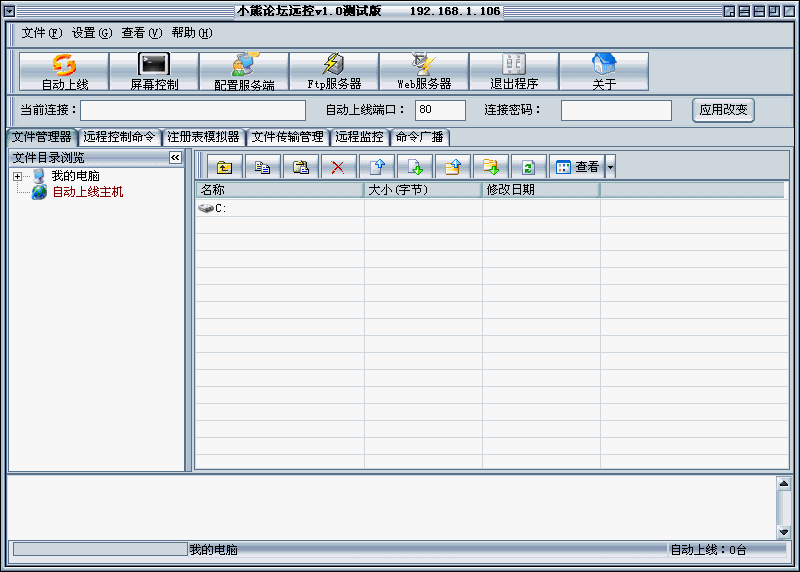Viewport: 800px width, 572px height.
Task: Click the 应用改变 button
Action: pos(722,110)
